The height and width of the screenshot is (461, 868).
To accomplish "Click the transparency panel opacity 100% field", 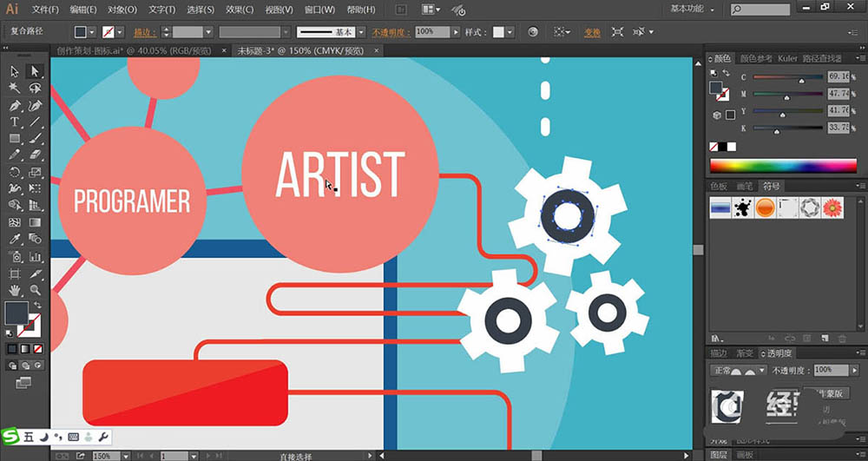I will pyautogui.click(x=832, y=370).
